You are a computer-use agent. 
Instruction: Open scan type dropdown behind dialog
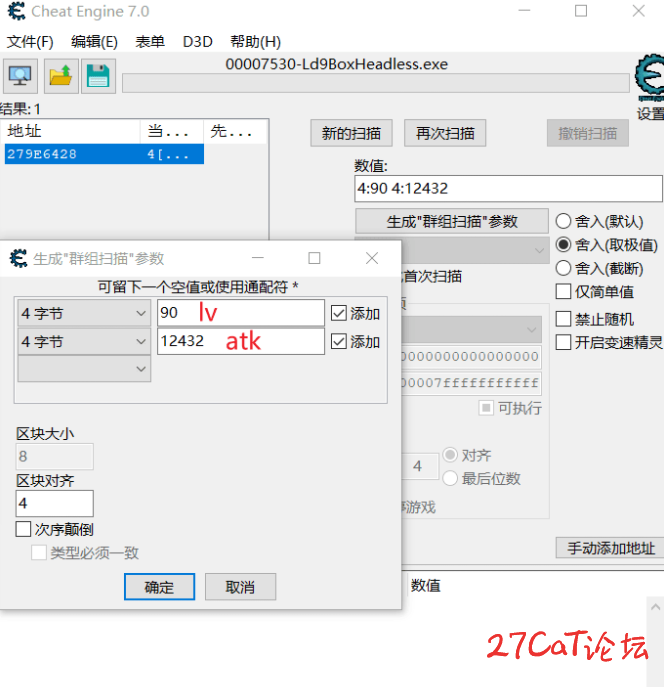(x=475, y=251)
